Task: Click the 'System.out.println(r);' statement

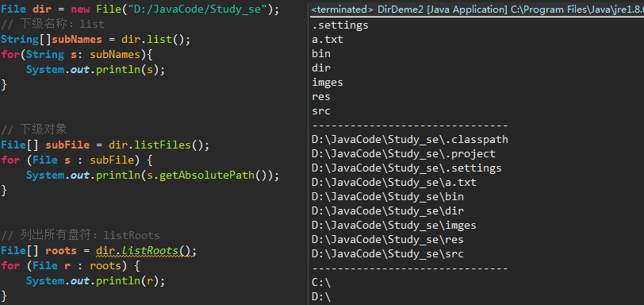Action: point(95,281)
